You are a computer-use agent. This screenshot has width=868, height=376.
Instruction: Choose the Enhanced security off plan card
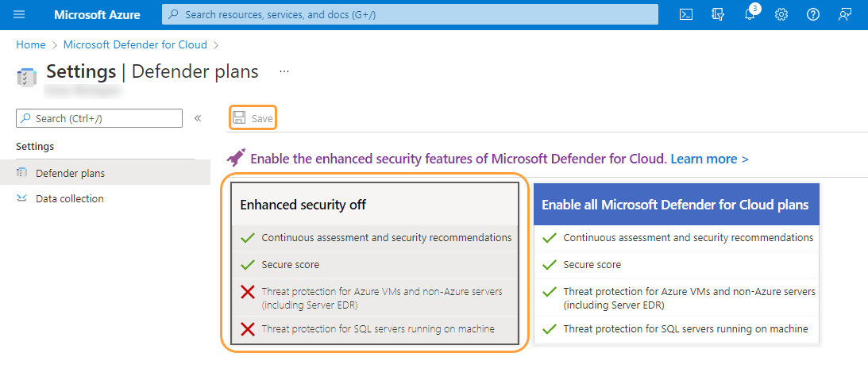375,205
